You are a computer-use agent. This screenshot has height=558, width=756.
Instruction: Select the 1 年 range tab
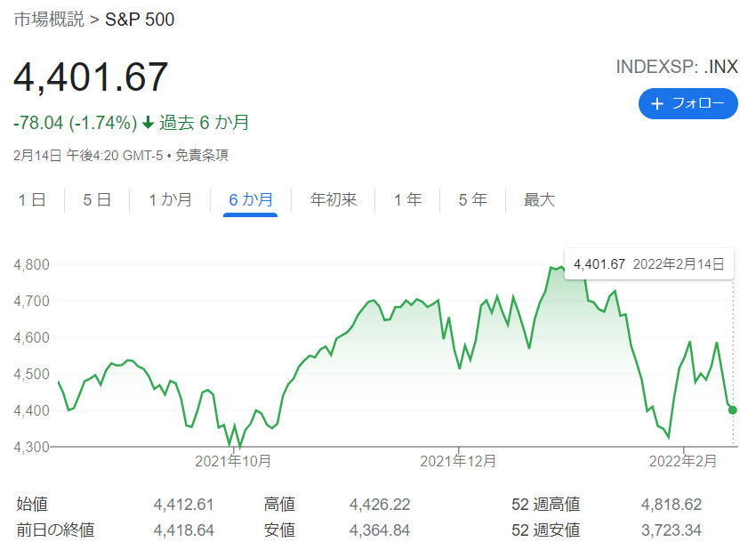(408, 199)
